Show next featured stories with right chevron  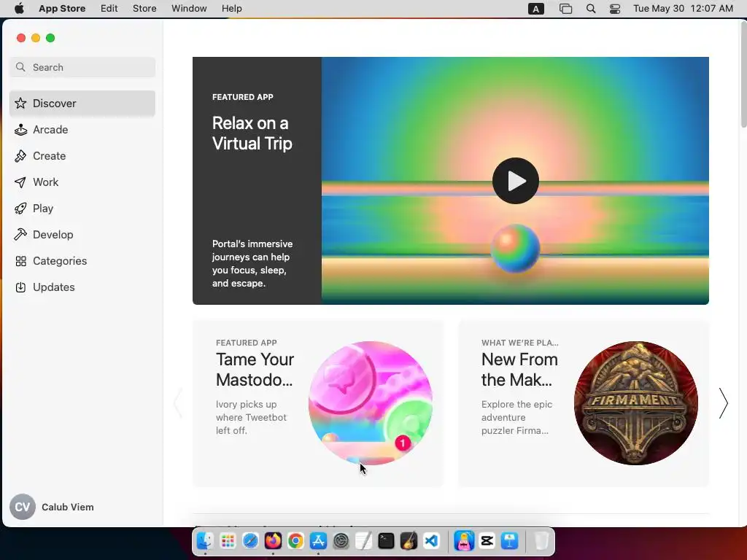pyautogui.click(x=724, y=403)
